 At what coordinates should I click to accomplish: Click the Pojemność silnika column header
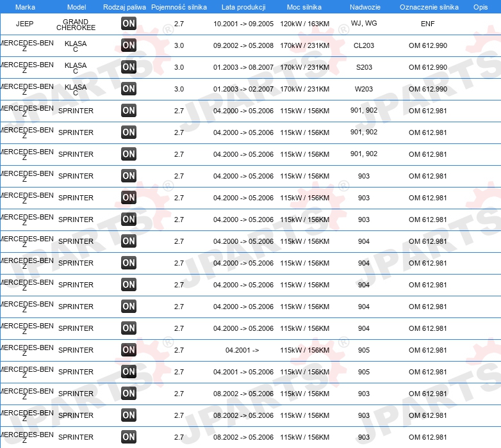pyautogui.click(x=179, y=7)
